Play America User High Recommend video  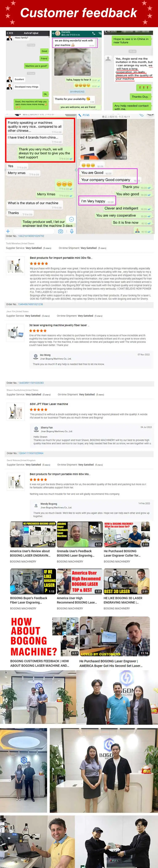tap(80, 582)
